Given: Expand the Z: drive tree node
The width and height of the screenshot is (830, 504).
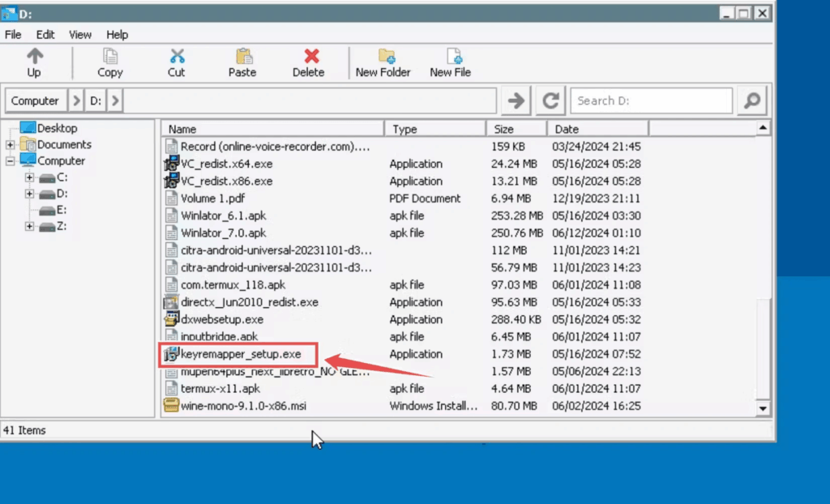Looking at the screenshot, I should [29, 226].
